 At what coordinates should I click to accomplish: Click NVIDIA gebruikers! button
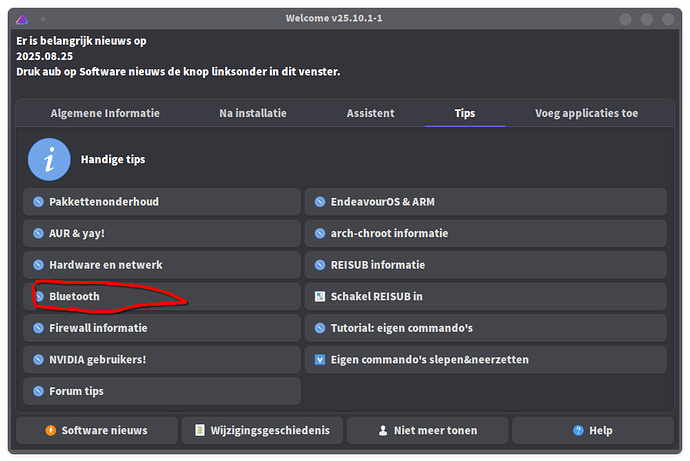coord(162,359)
